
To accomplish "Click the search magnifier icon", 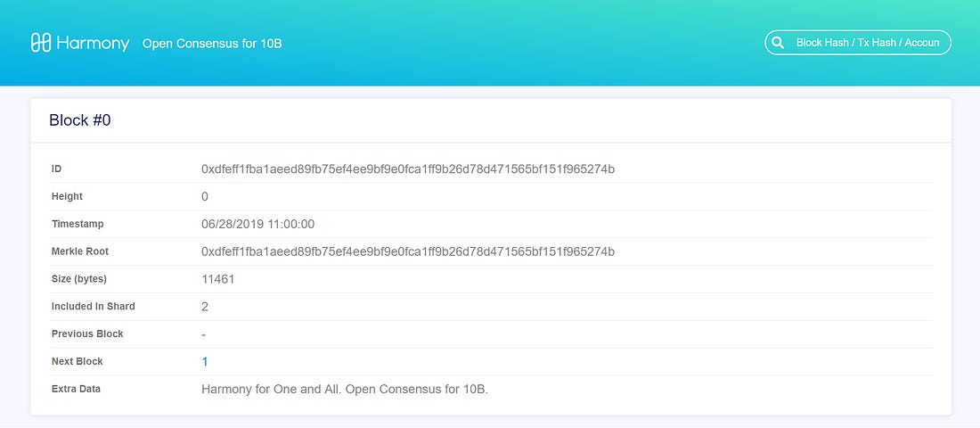I will (778, 43).
